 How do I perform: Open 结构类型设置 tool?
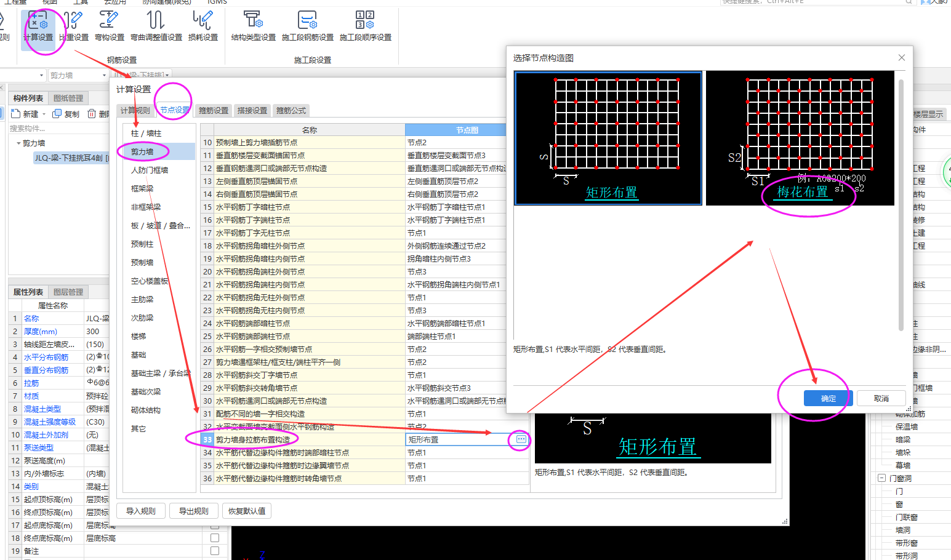click(x=253, y=27)
